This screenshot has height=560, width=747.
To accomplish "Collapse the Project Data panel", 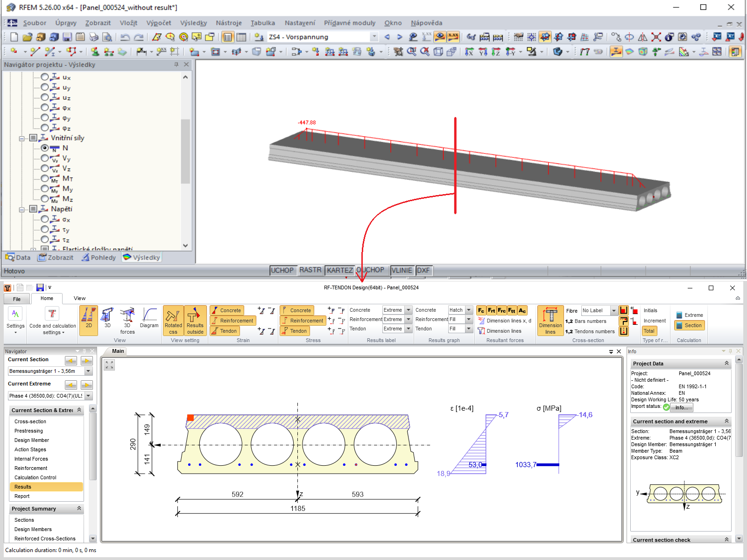I will [726, 363].
